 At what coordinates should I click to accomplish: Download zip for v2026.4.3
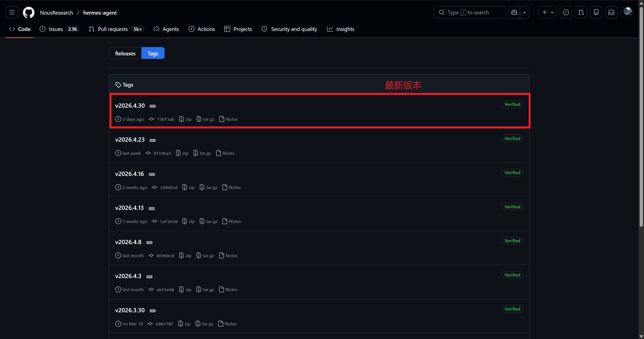[x=185, y=290]
